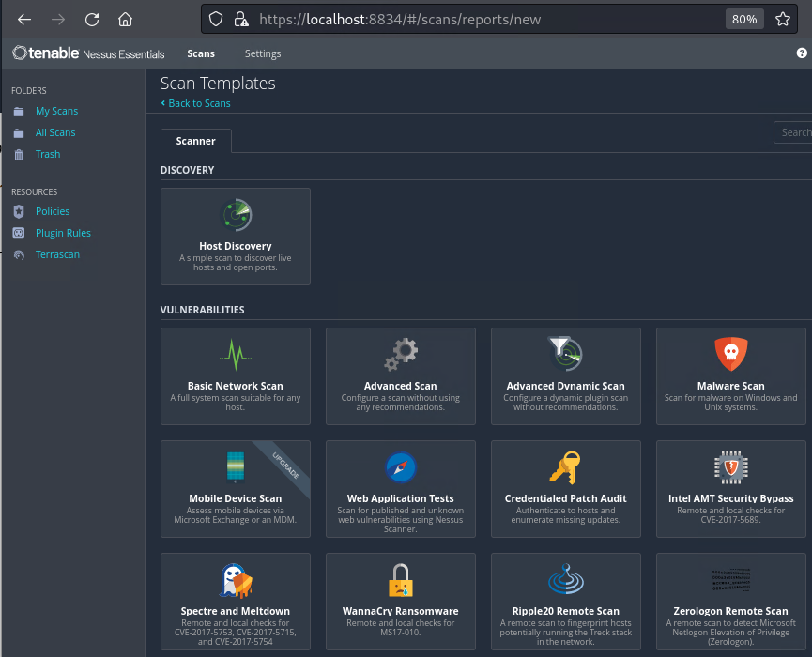This screenshot has width=812, height=657.
Task: Reload the page with browser refresh button
Action: (x=92, y=19)
